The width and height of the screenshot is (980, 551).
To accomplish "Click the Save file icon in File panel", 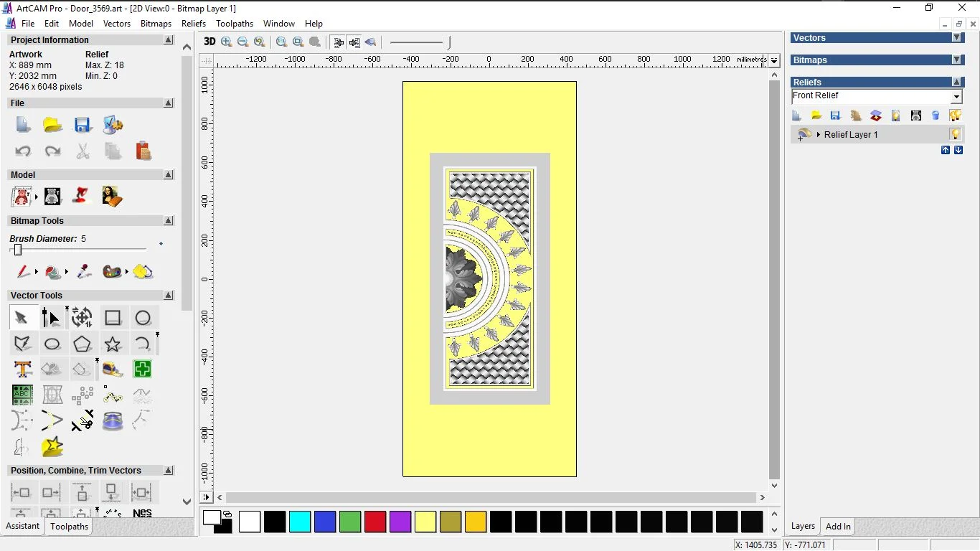I will [83, 125].
